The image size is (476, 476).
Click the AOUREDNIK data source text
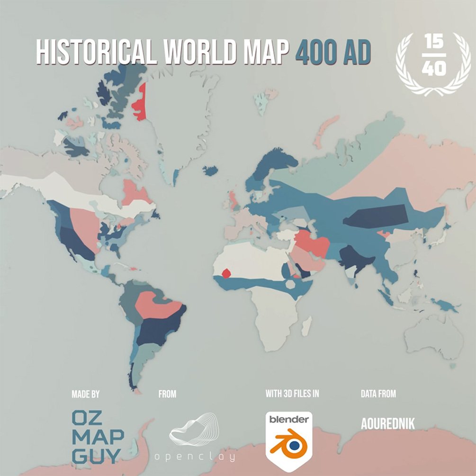pos(387,423)
